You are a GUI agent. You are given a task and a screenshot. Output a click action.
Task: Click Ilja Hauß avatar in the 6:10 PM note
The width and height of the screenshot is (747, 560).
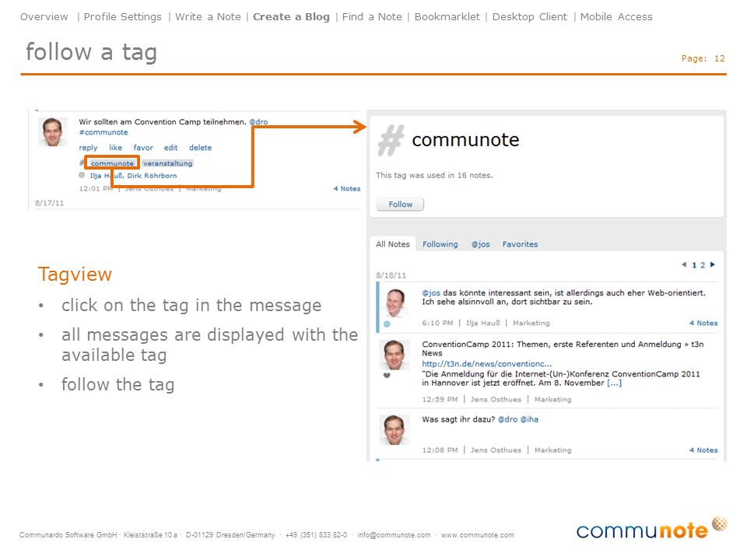tap(395, 303)
